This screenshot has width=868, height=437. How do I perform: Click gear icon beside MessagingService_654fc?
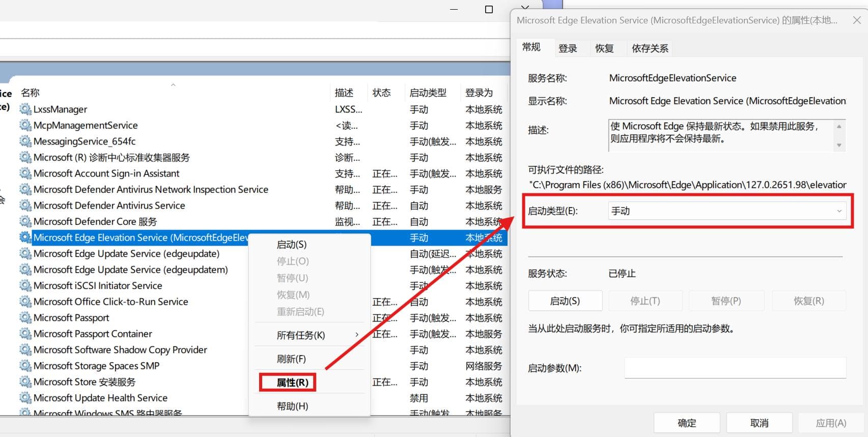coord(25,141)
